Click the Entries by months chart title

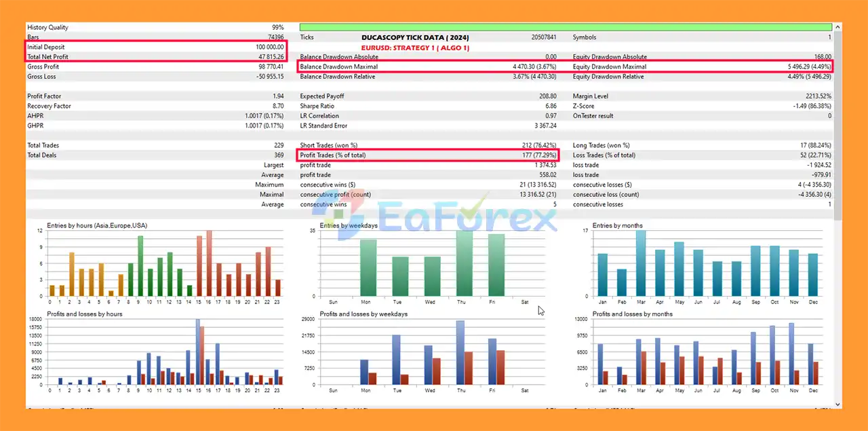pos(618,225)
